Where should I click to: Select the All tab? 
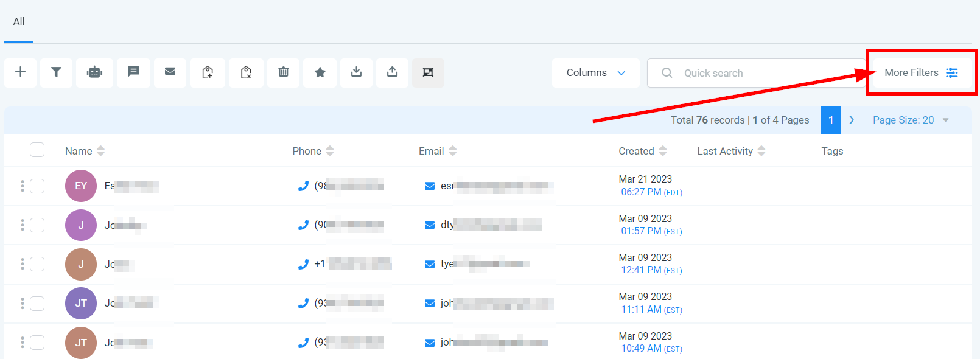[x=19, y=22]
